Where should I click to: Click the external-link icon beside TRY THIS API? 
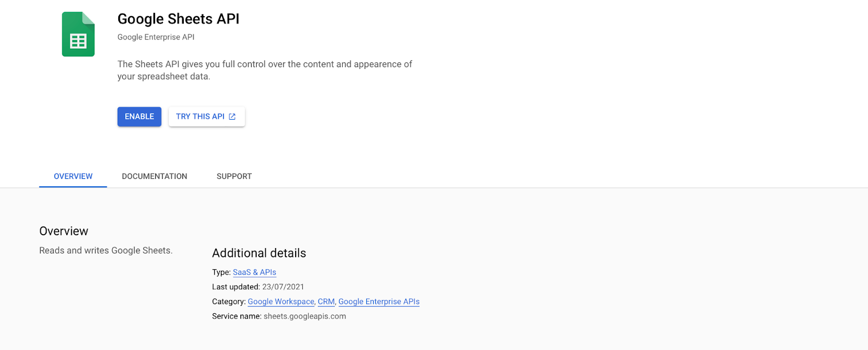pos(232,116)
